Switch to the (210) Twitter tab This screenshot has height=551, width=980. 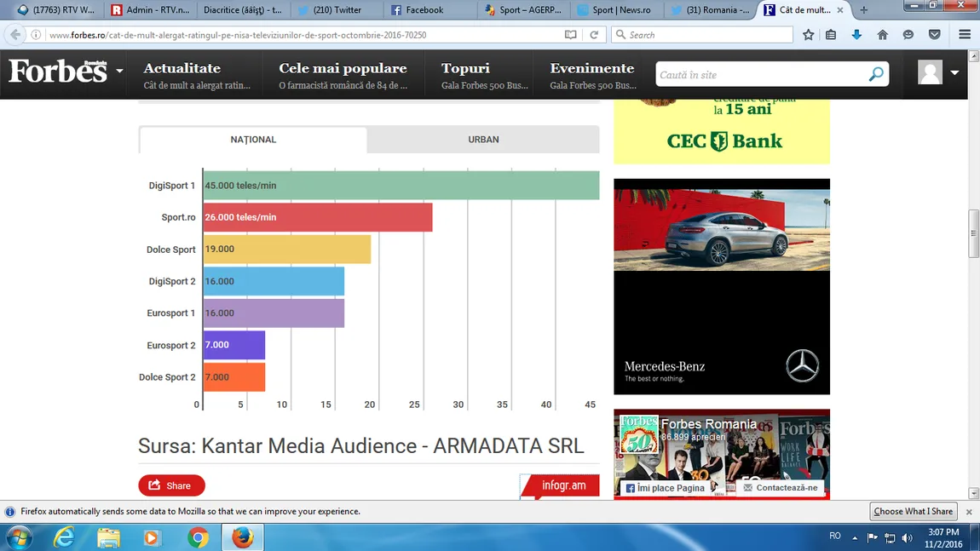[337, 10]
